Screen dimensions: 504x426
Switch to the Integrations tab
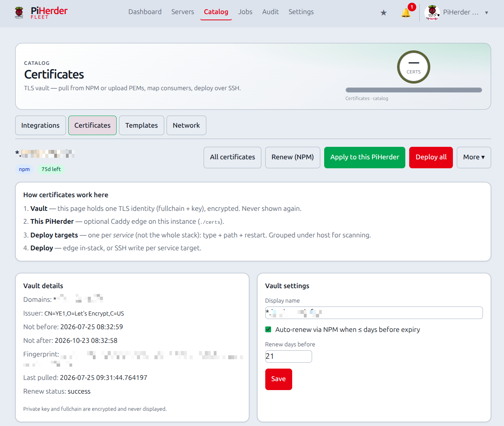point(41,125)
